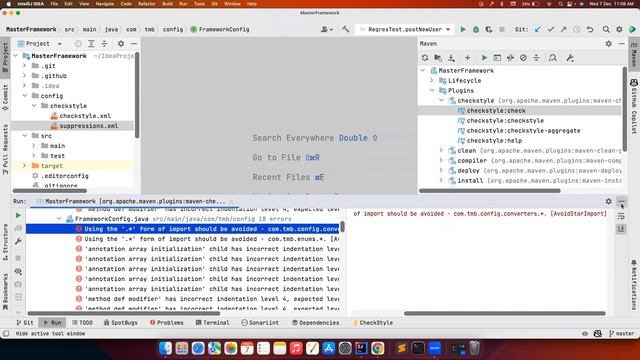
Task: Click the Build Project hammer icon
Action: tap(346, 29)
